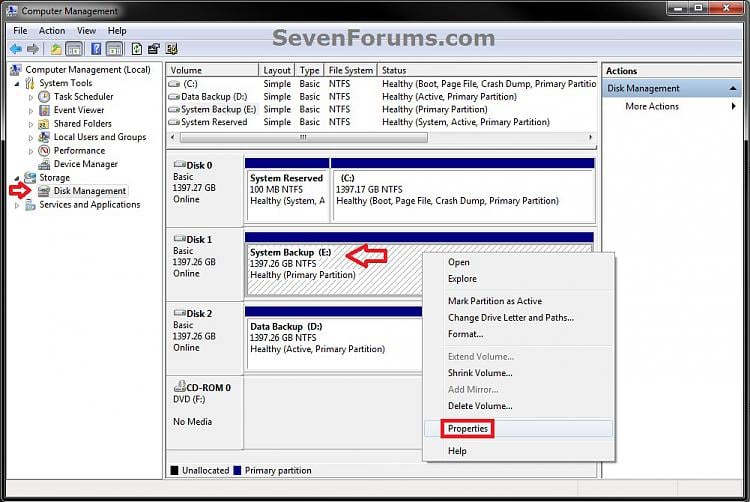Choose Explore from the context menu
The image size is (750, 502).
(x=518, y=279)
